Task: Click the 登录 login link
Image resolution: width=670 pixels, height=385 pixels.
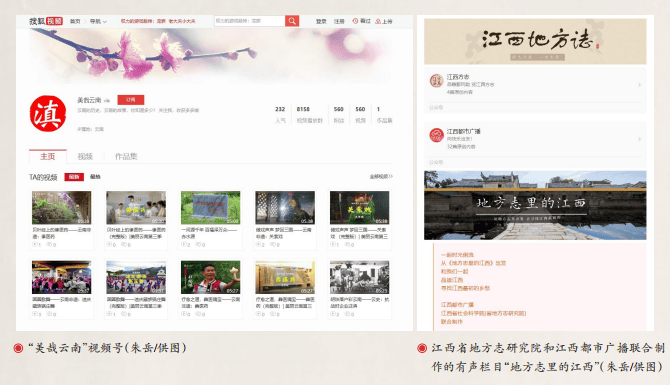Action: tap(321, 21)
